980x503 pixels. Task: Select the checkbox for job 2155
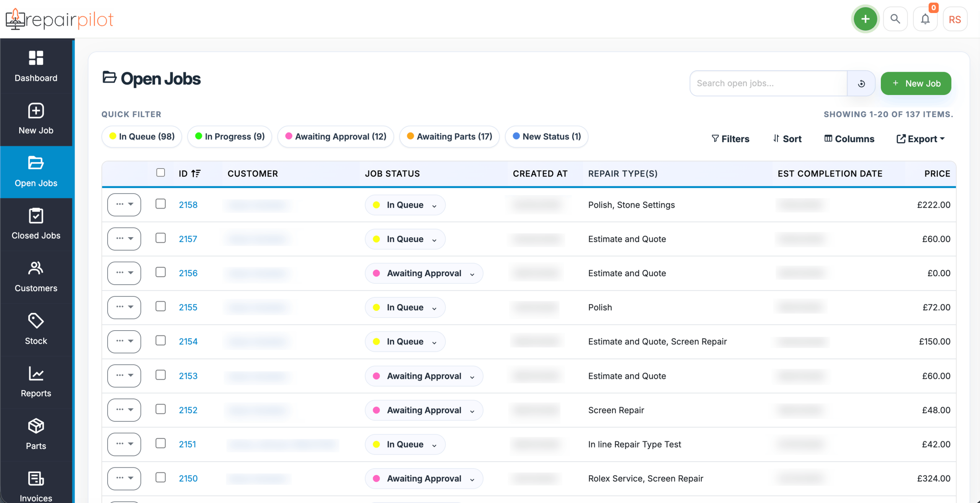tap(161, 306)
